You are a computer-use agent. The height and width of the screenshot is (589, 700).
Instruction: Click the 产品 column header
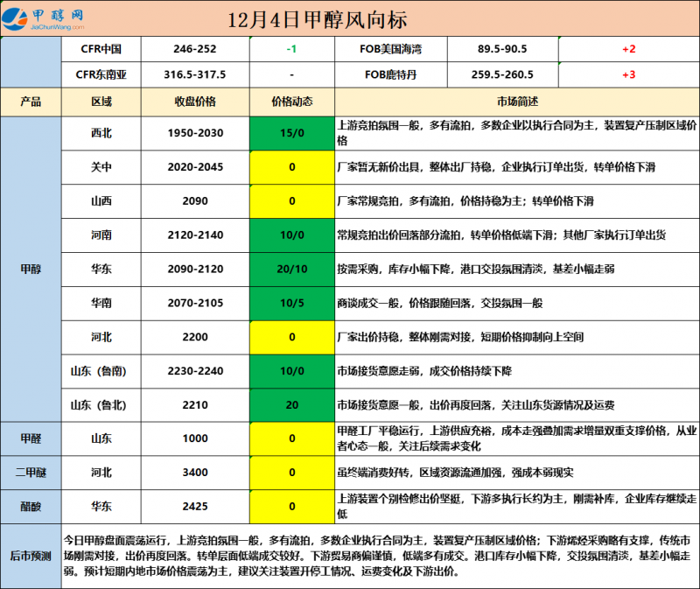click(x=30, y=102)
